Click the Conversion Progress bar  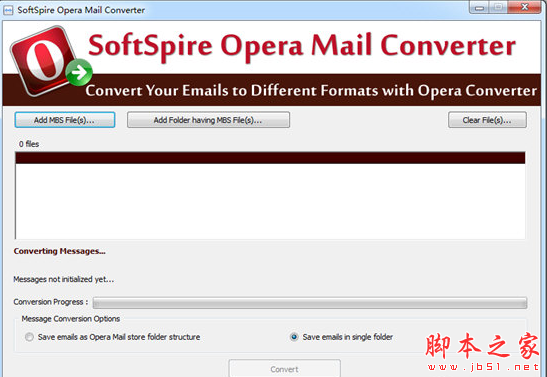(x=310, y=303)
